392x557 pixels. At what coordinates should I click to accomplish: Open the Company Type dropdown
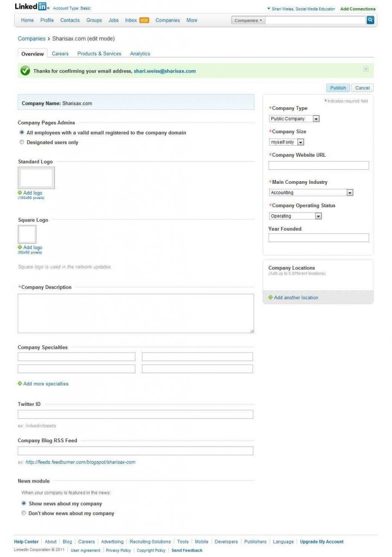coord(294,119)
